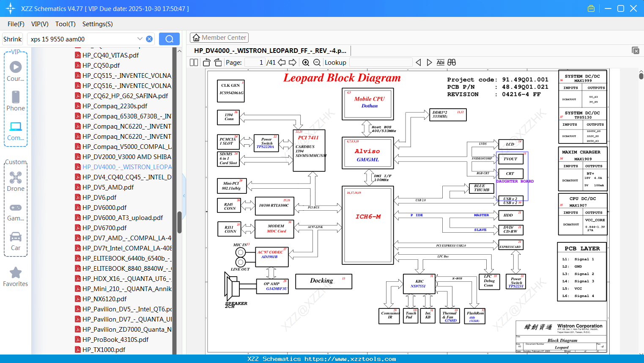Toggle the sidebar panel layout icon
This screenshot has height=363, width=644.
(194, 62)
